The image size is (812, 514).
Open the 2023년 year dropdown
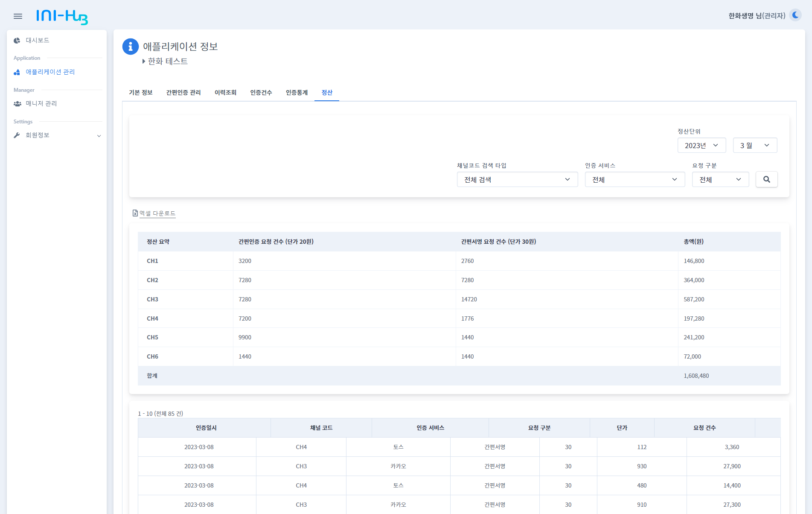click(701, 145)
